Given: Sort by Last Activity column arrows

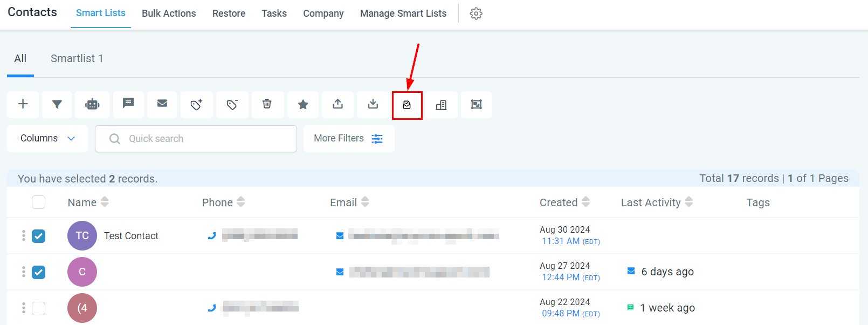Looking at the screenshot, I should point(689,202).
